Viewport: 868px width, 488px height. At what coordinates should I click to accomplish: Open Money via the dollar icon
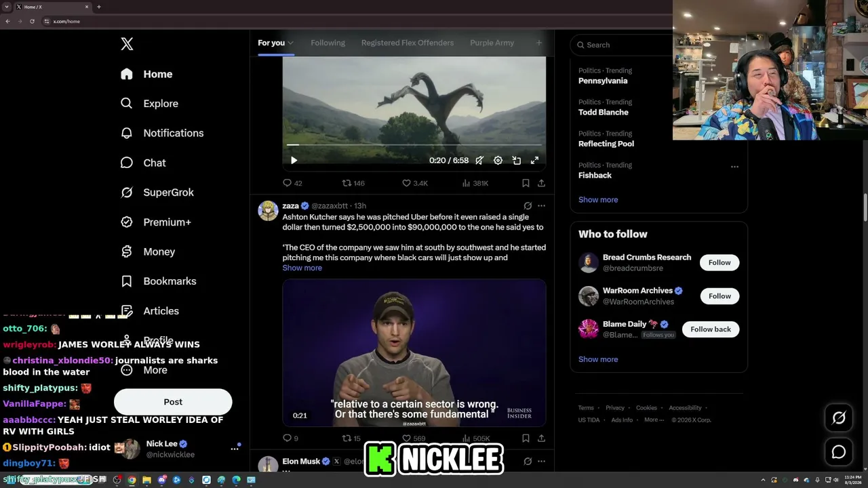[127, 251]
